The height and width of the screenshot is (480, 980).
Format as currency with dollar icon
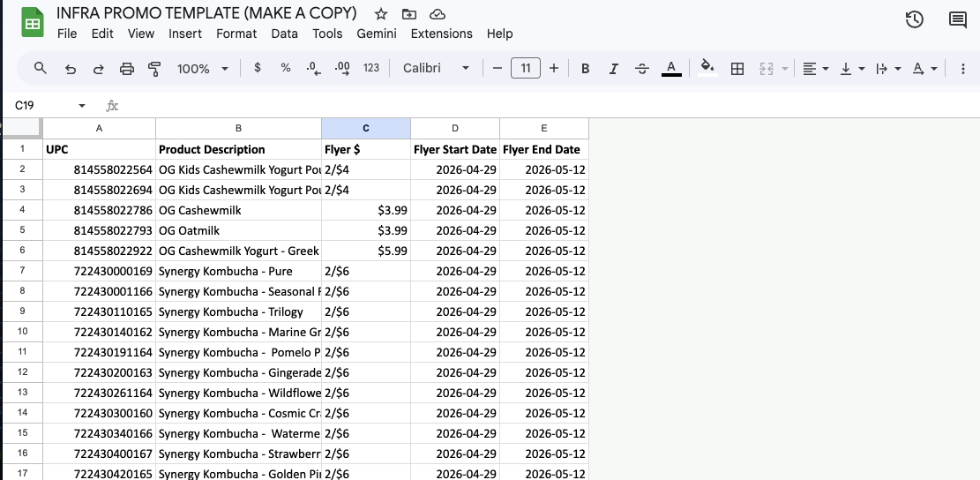pos(258,68)
